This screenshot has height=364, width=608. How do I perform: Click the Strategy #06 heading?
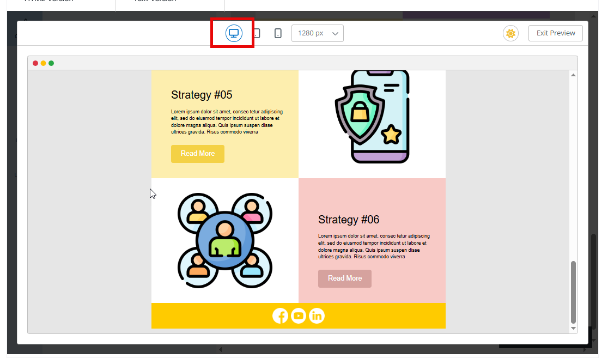[349, 220]
